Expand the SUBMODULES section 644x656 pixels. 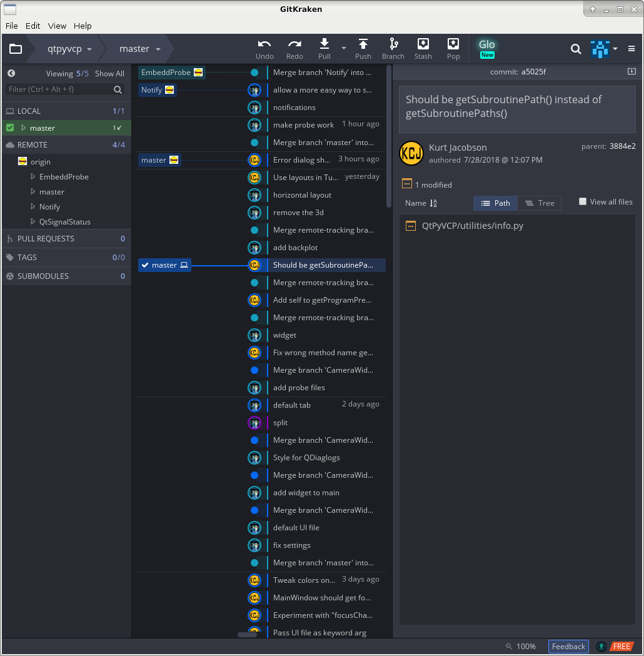coord(66,276)
